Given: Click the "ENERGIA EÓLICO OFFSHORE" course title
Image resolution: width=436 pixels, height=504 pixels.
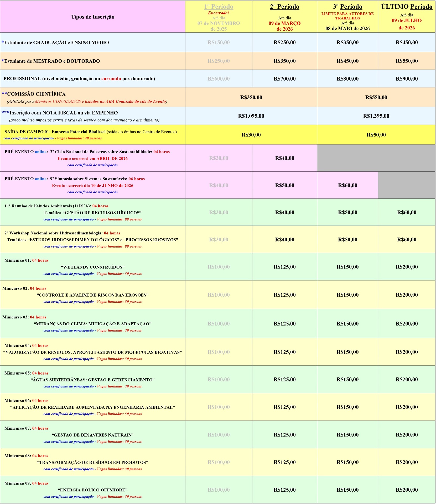Looking at the screenshot, I should (92, 490).
